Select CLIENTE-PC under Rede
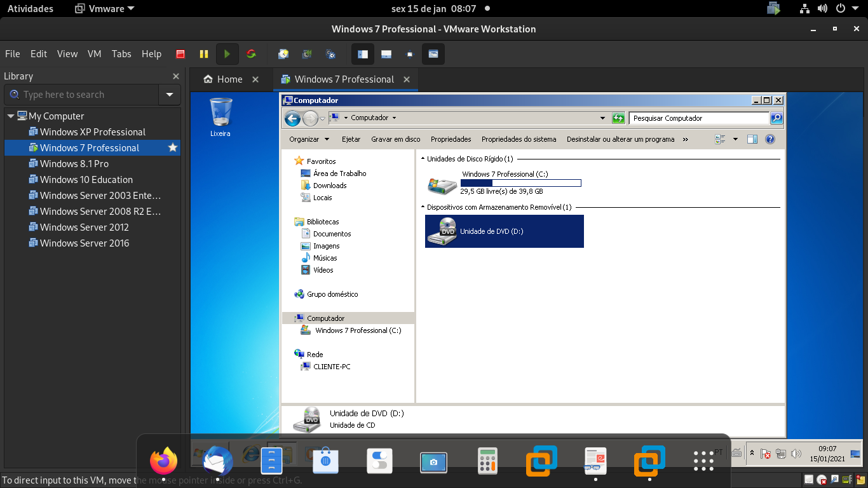 332,367
